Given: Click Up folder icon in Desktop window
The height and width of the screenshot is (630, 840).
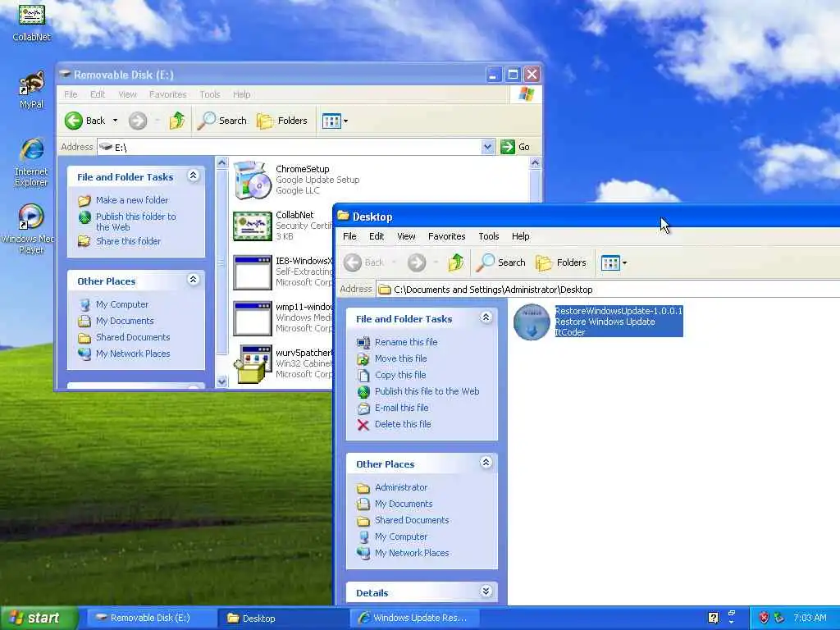Looking at the screenshot, I should tap(456, 262).
